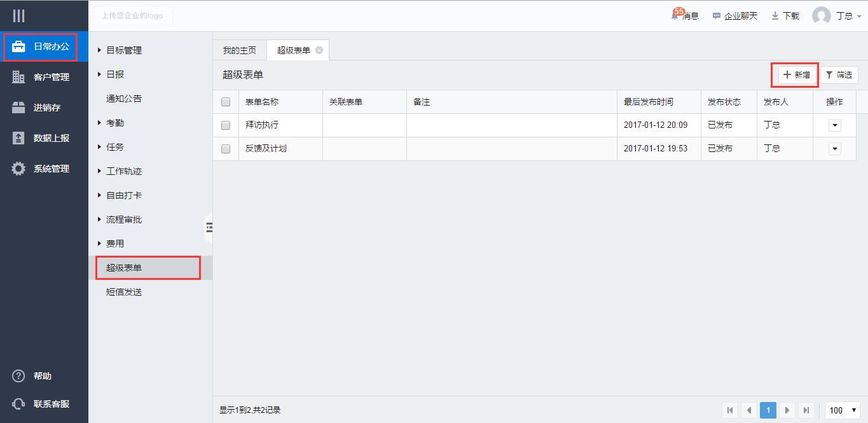Select 短信发送 in the side menu
Image resolution: width=868 pixels, height=423 pixels.
(124, 292)
